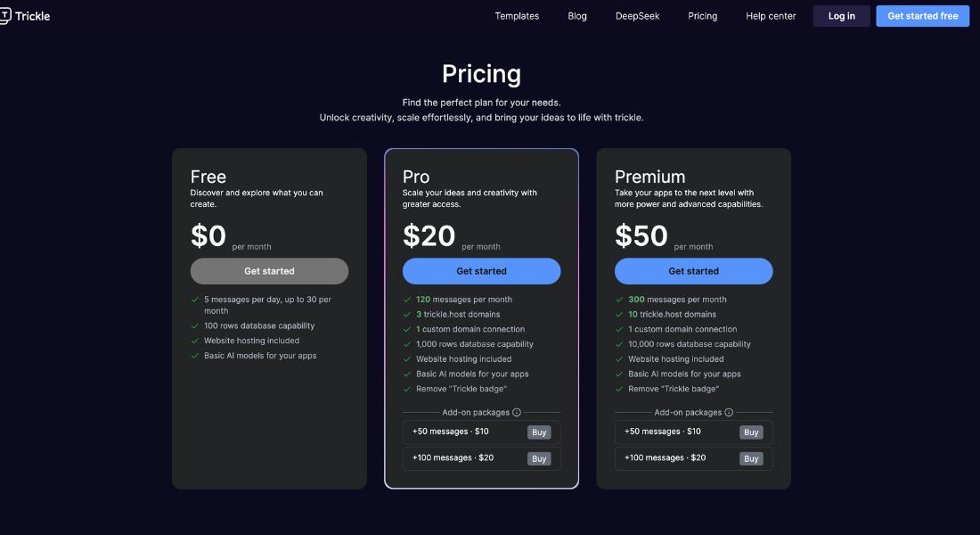Click the Get started free button

click(922, 16)
